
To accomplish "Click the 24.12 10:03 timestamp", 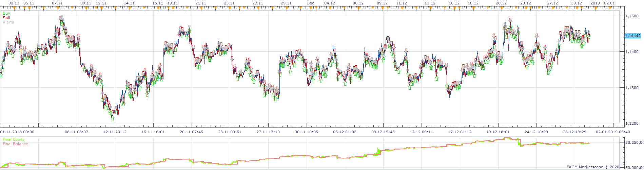I will pos(536,132).
